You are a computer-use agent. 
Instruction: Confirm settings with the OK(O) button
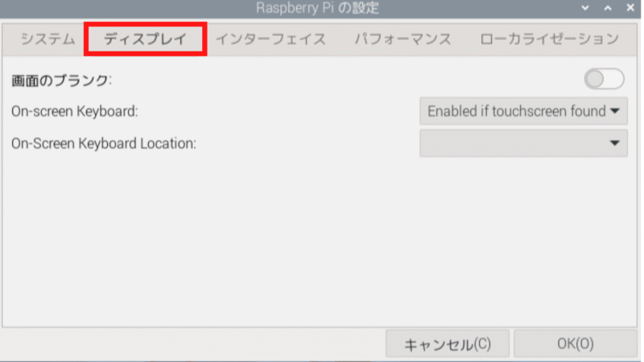(x=576, y=343)
